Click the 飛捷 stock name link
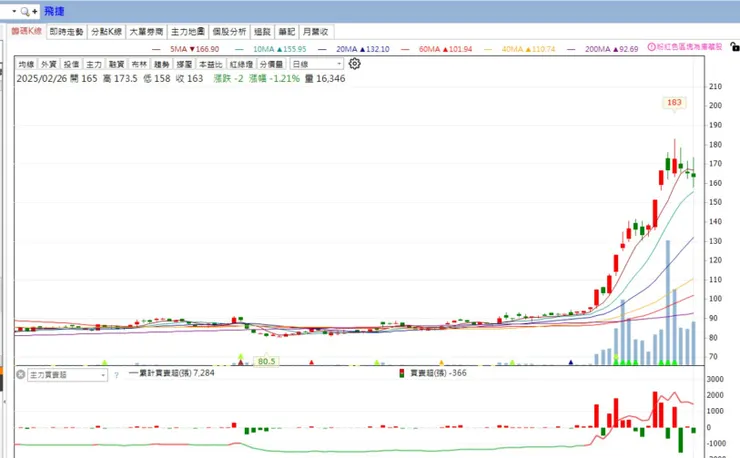 [54, 11]
